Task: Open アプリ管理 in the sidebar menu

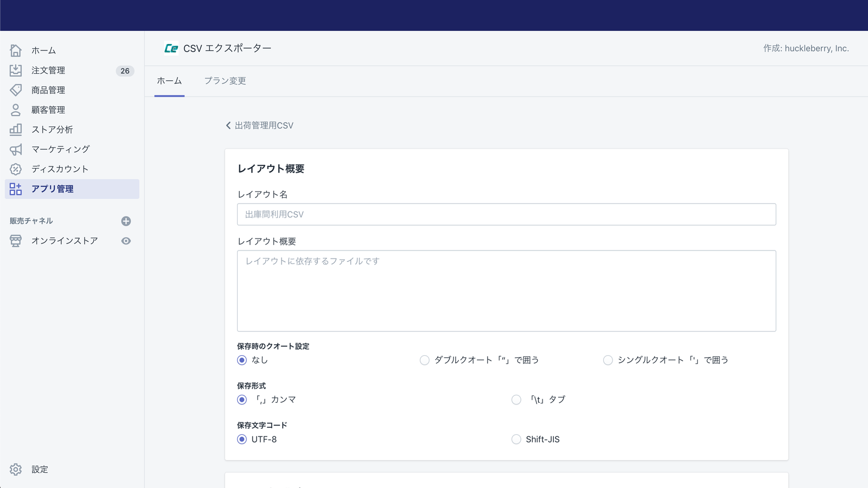Action: pos(53,189)
